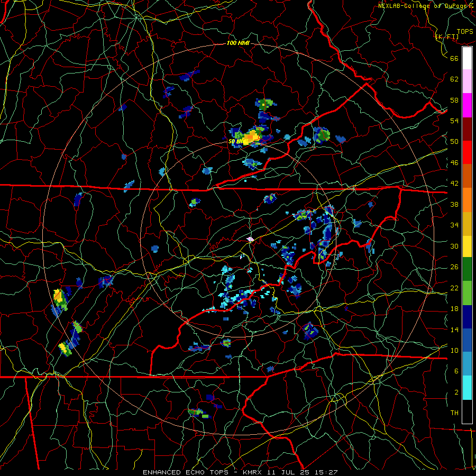Pick the light orange legend swatch

(x=467, y=199)
